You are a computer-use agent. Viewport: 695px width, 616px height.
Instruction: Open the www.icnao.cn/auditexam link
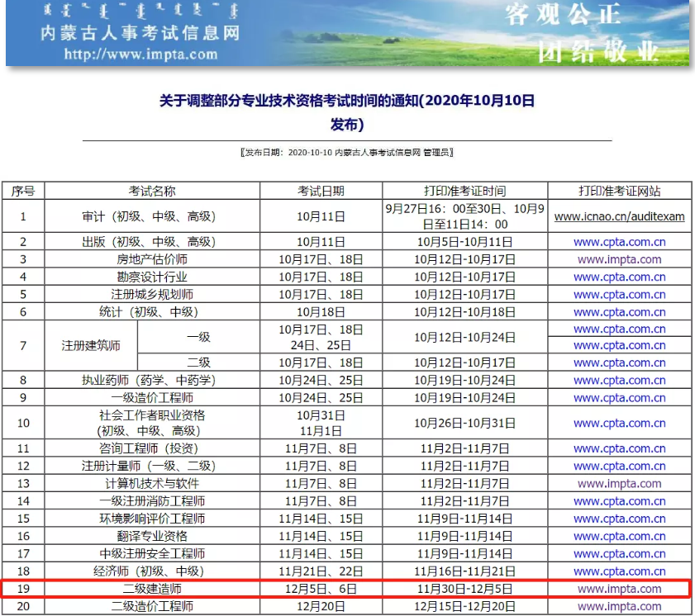point(619,216)
